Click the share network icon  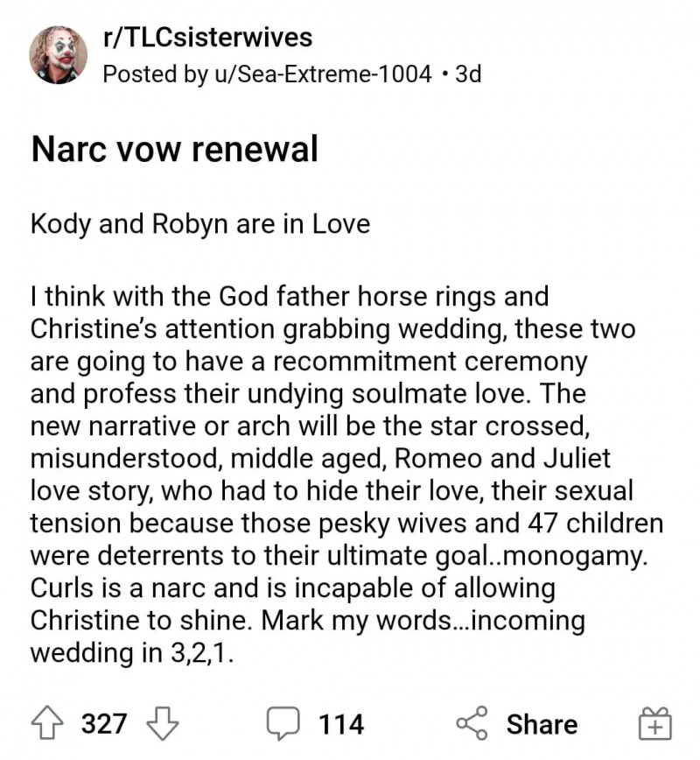click(472, 723)
